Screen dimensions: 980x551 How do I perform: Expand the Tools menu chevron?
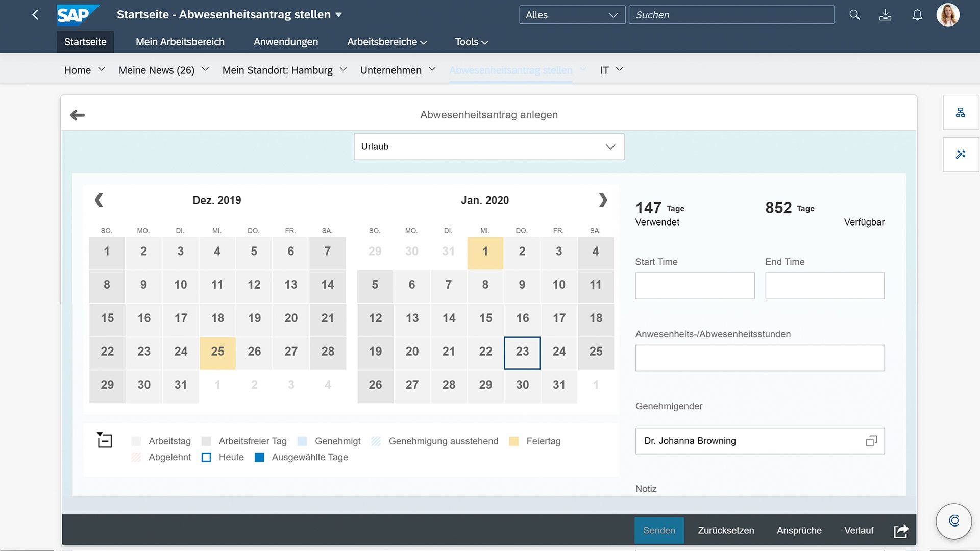(485, 42)
